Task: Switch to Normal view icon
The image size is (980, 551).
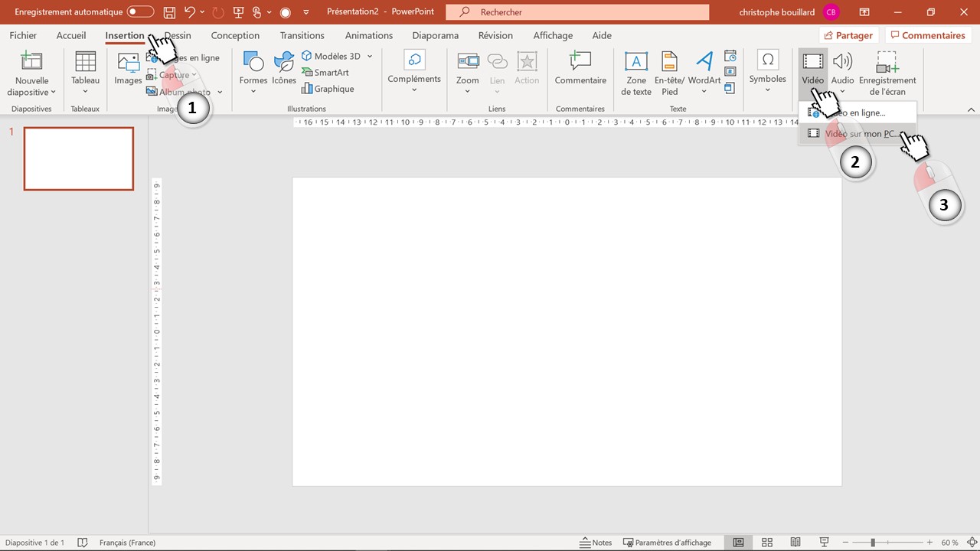Action: coord(738,543)
